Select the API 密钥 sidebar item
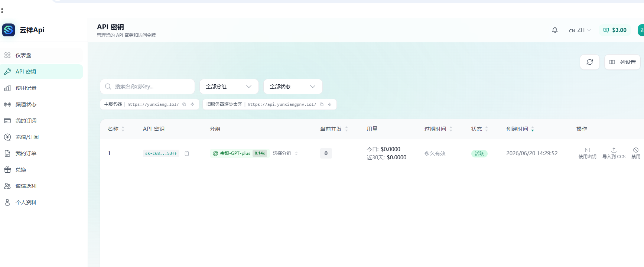 click(42, 72)
